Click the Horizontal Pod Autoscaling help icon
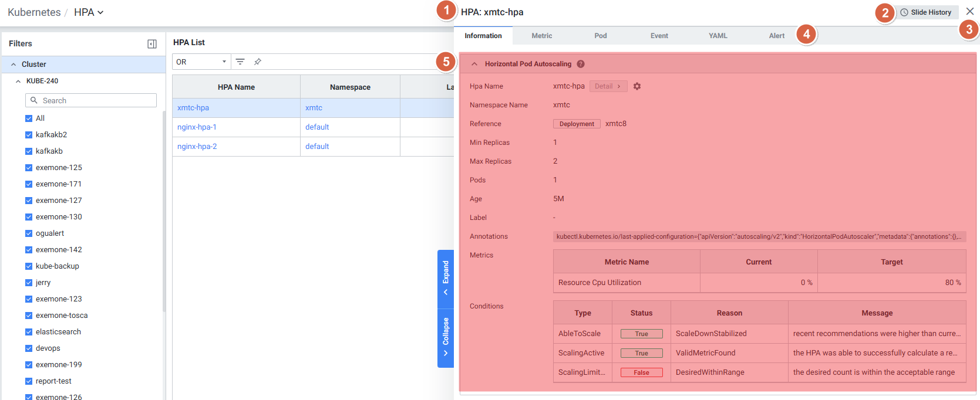This screenshot has height=400, width=980. click(581, 64)
